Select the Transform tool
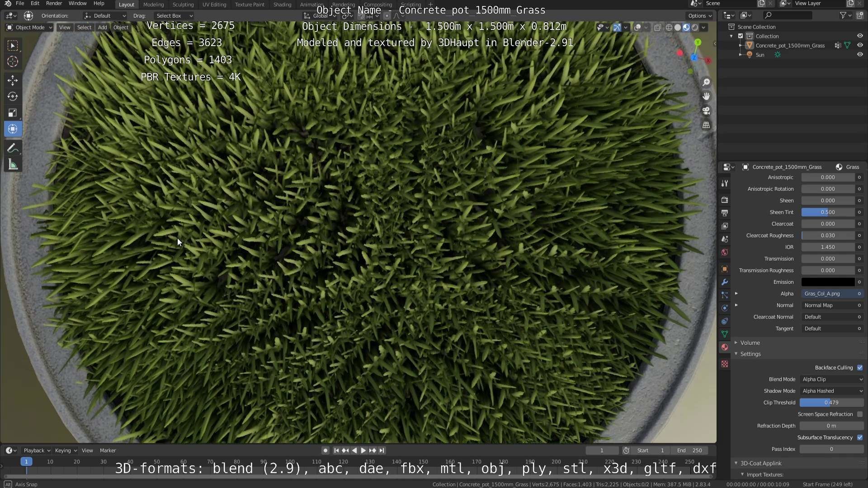The height and width of the screenshot is (488, 868). point(13,129)
